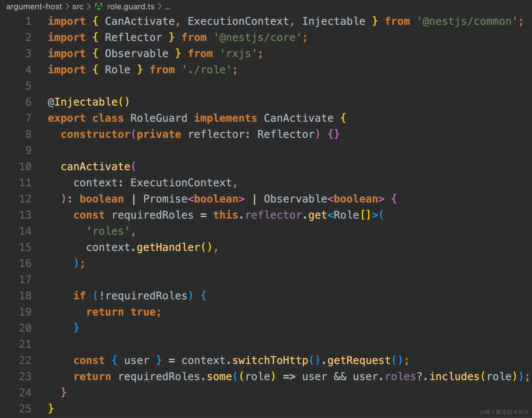Place cursor on '@nestjs/common' string
The width and height of the screenshot is (532, 418).
pos(467,21)
